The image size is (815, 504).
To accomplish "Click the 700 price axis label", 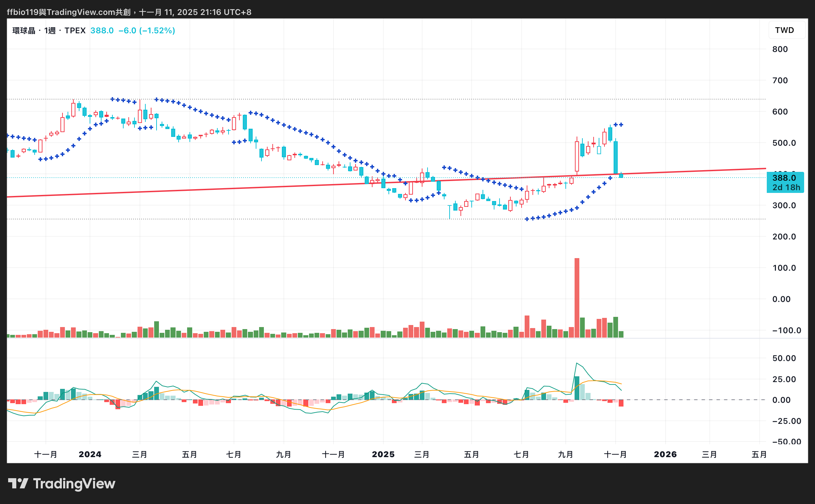I will coord(780,80).
